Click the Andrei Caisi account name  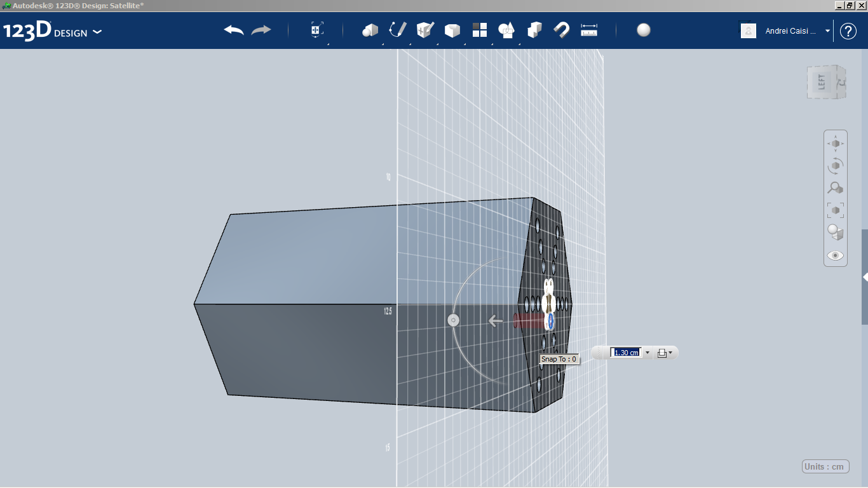point(791,30)
